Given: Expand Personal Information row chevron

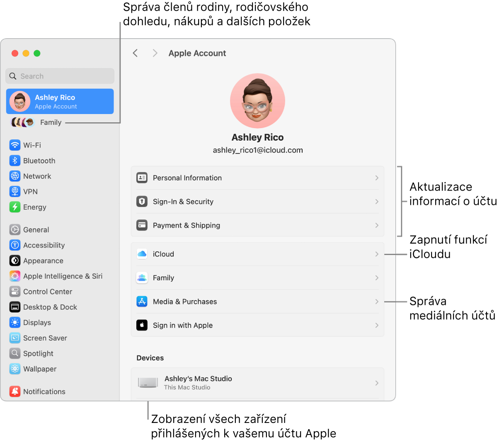Looking at the screenshot, I should (x=377, y=178).
